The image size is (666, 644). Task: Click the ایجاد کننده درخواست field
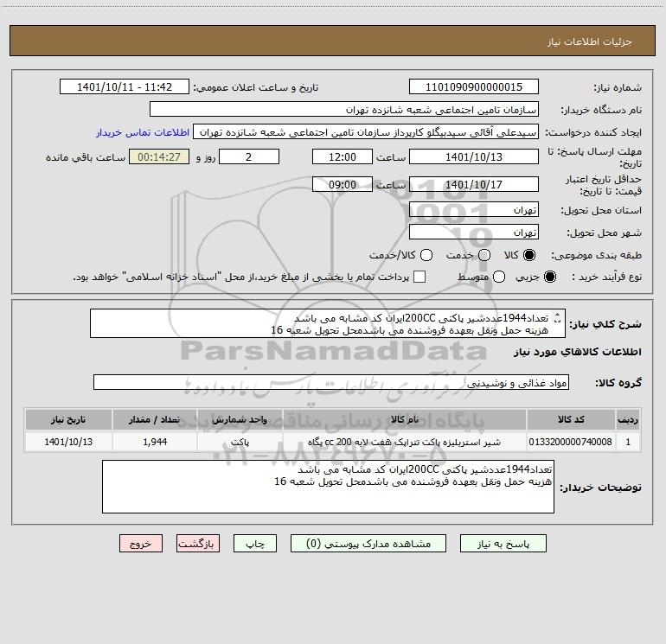(366, 131)
